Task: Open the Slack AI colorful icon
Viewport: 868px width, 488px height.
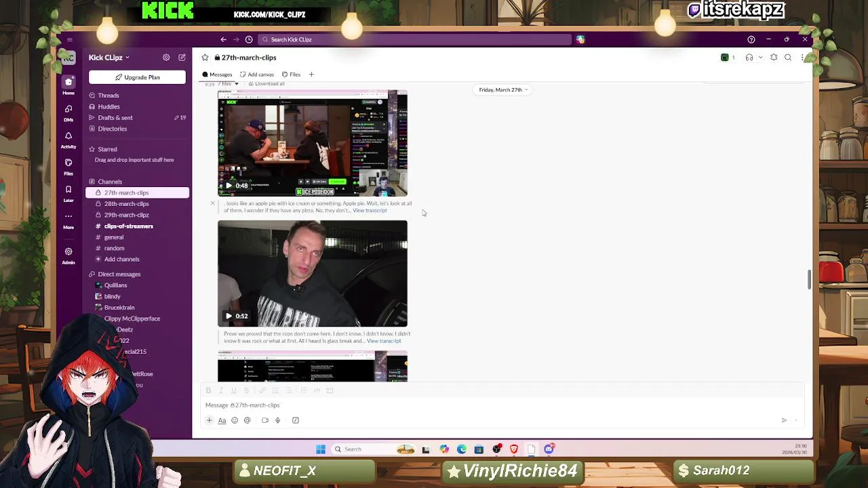Action: pyautogui.click(x=580, y=39)
